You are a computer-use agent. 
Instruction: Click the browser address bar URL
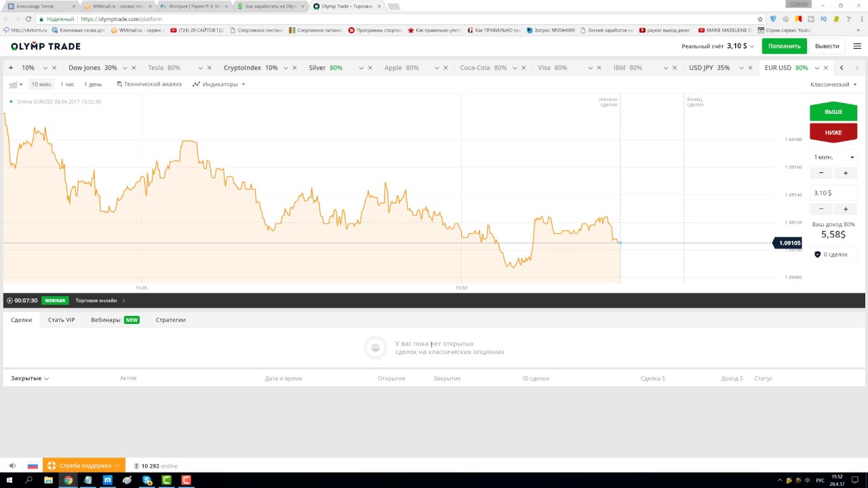tap(121, 19)
